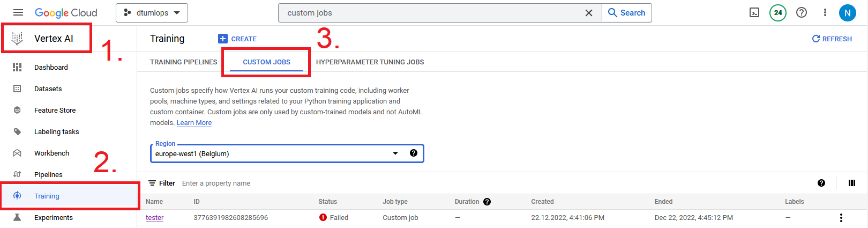Viewport: 868px width, 228px height.
Task: Click the three-dot settings menu in header
Action: pyautogui.click(x=825, y=13)
